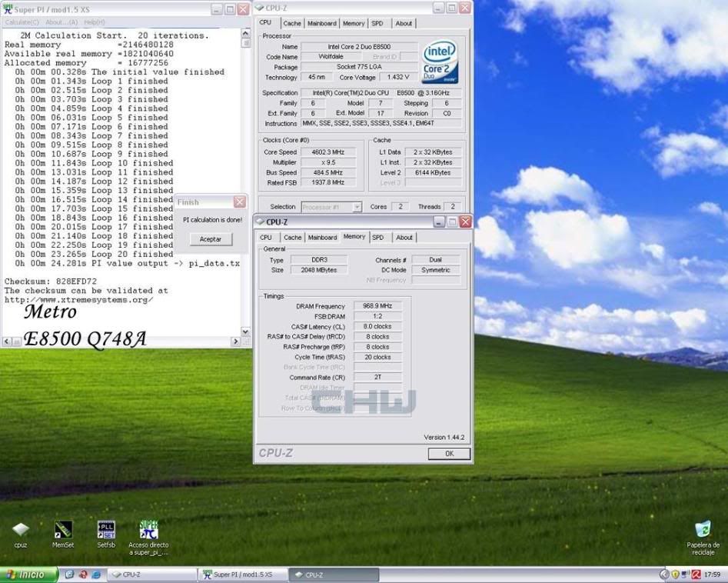Open the cpuz desktop shortcut icon

click(x=21, y=530)
